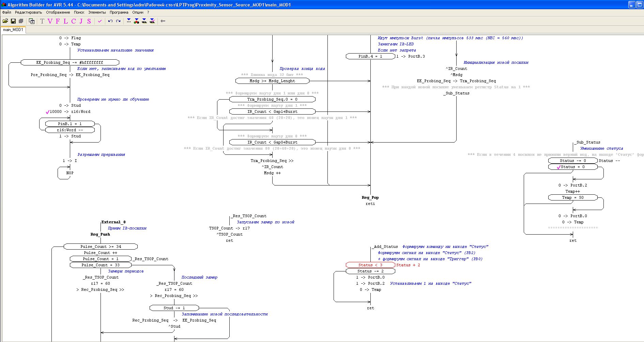Select the magenta L label tool
Screen dimensions: 644x342
click(x=65, y=21)
